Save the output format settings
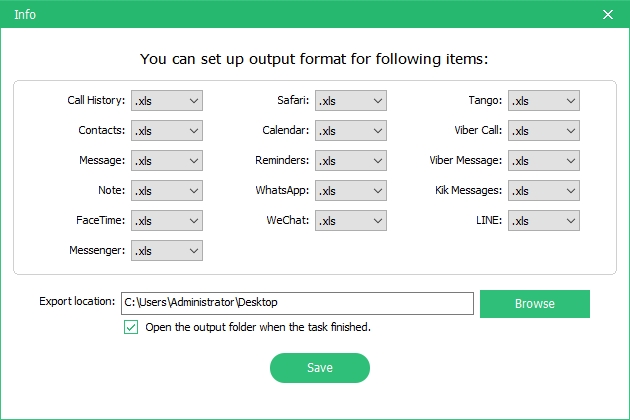 (x=320, y=368)
